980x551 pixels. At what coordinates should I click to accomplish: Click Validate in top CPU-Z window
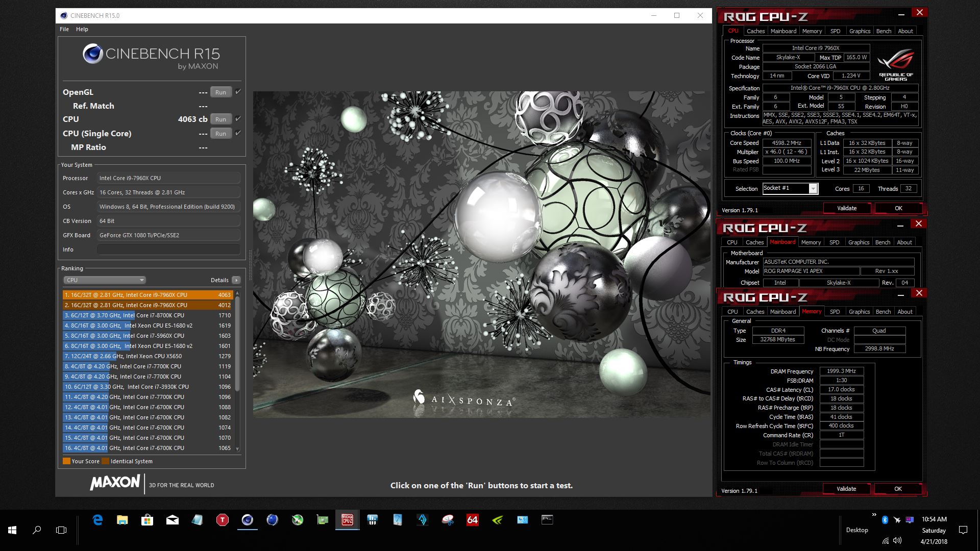click(847, 208)
